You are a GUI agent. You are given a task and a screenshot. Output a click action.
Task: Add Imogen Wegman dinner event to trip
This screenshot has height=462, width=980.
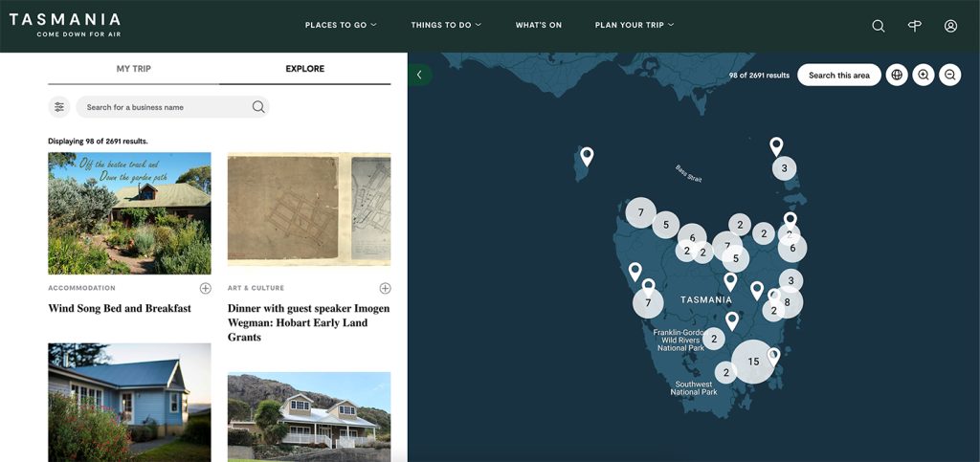coord(385,288)
